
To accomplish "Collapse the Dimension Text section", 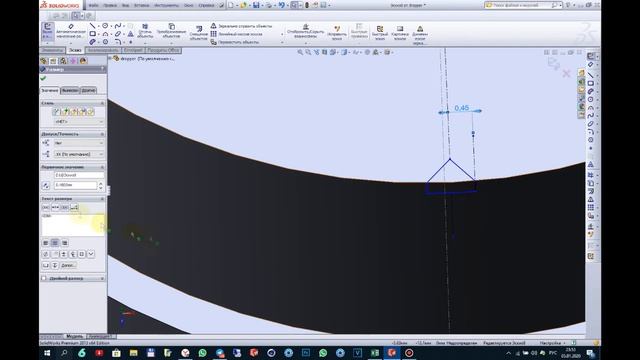I will [102, 199].
